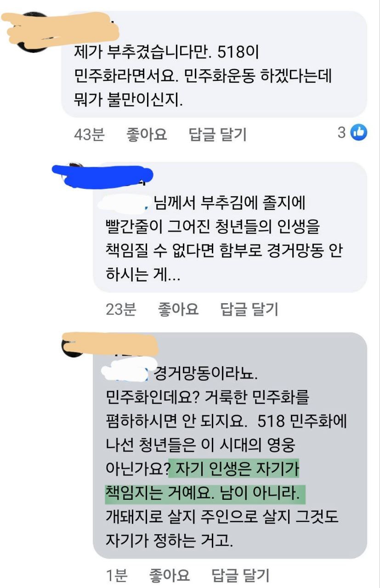Open the 1분 timestamp link
This screenshot has height=588, width=380.
click(x=116, y=575)
